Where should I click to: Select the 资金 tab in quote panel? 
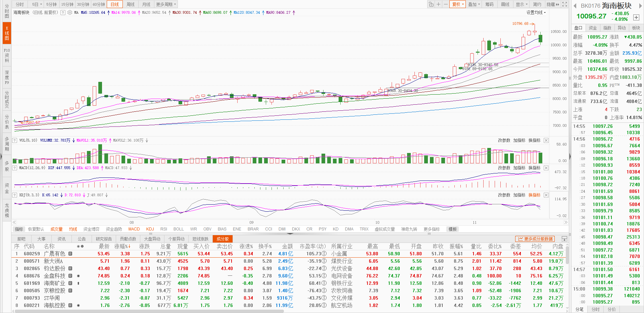[x=593, y=28]
